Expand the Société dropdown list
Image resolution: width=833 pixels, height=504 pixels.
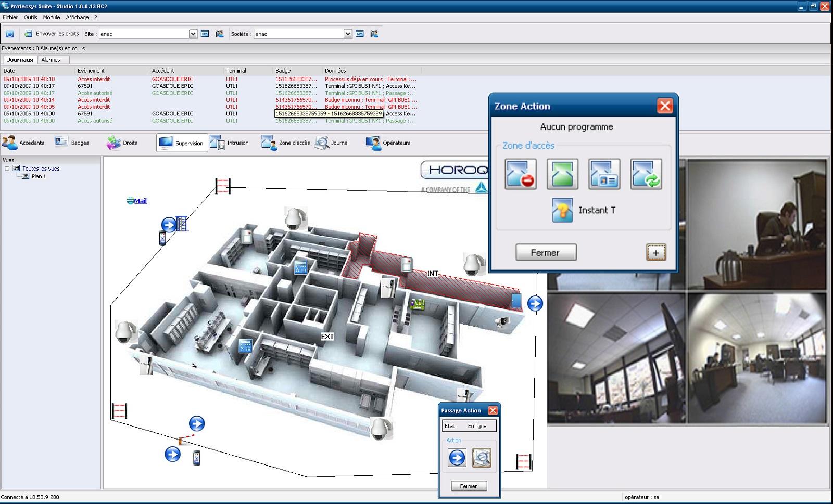pyautogui.click(x=348, y=34)
